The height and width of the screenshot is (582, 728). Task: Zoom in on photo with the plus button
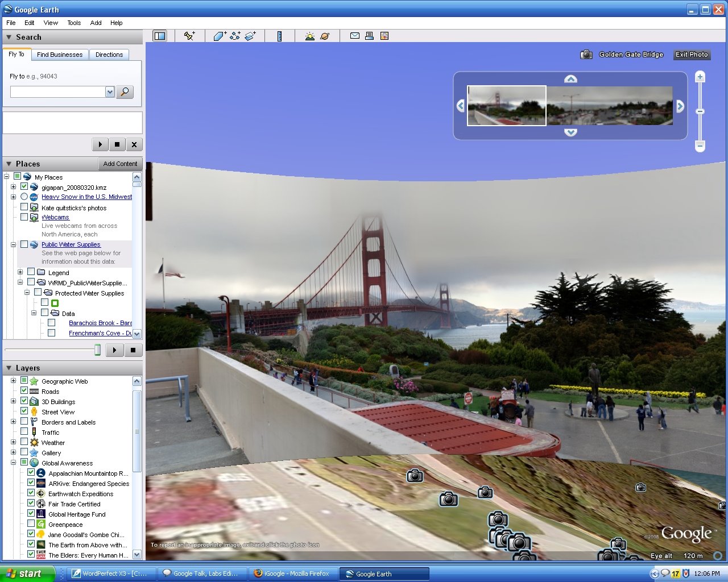[700, 77]
